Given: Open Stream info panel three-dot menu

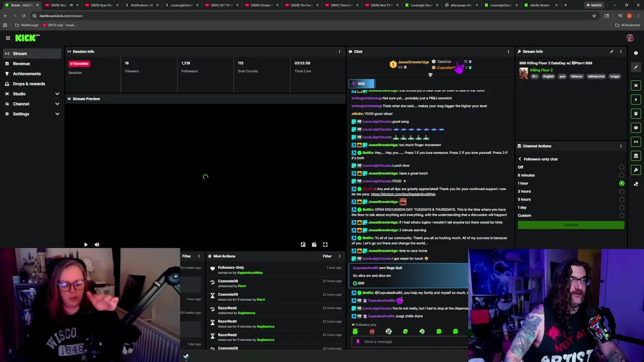Looking at the screenshot, I should click(620, 51).
